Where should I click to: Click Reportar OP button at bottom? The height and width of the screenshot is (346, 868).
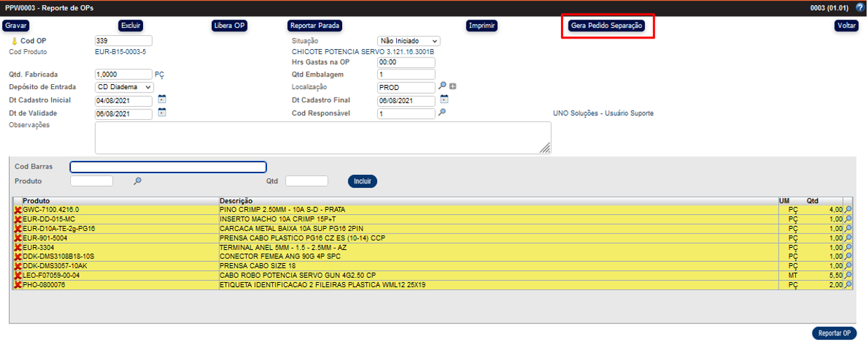pyautogui.click(x=834, y=333)
